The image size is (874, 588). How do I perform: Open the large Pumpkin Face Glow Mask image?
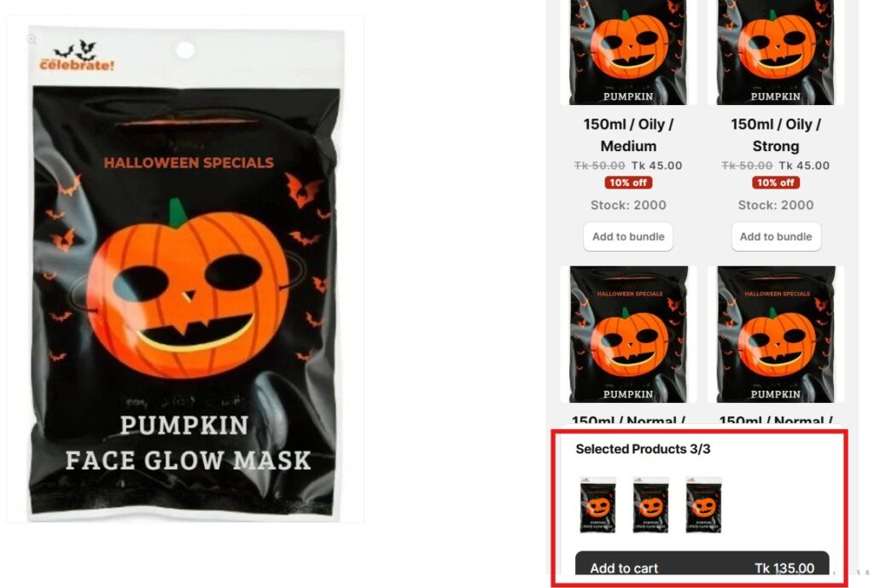[x=185, y=269]
